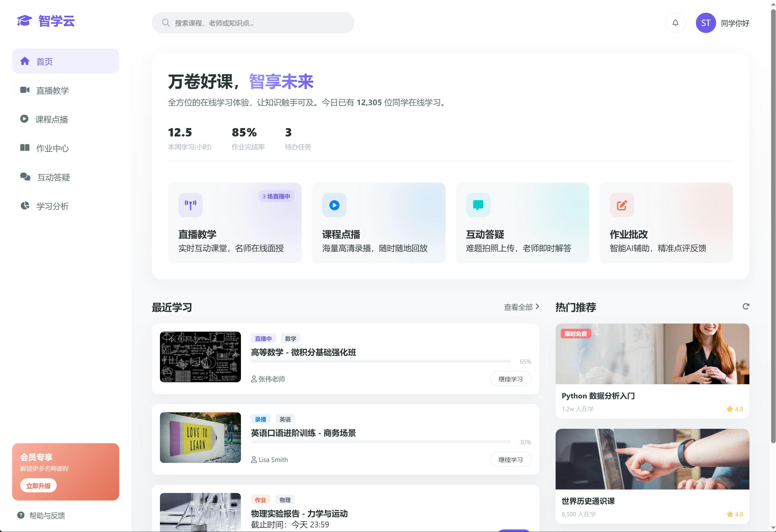Continue learning 高等数学 course
The height and width of the screenshot is (532, 776).
click(510, 379)
